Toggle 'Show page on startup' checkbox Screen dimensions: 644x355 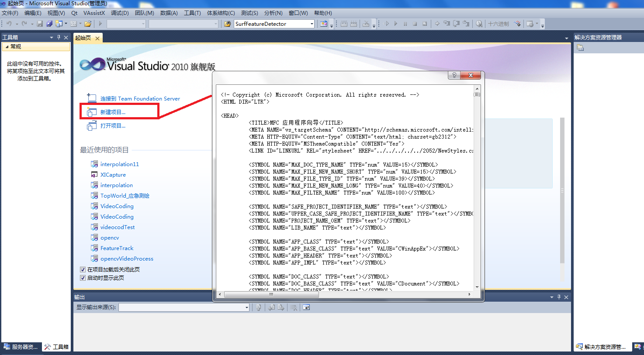(x=83, y=278)
